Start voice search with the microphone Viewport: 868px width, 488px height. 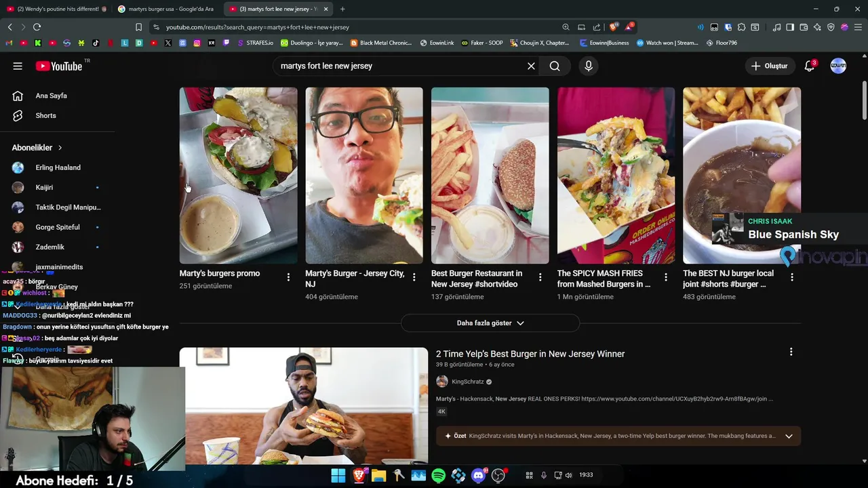click(x=589, y=66)
